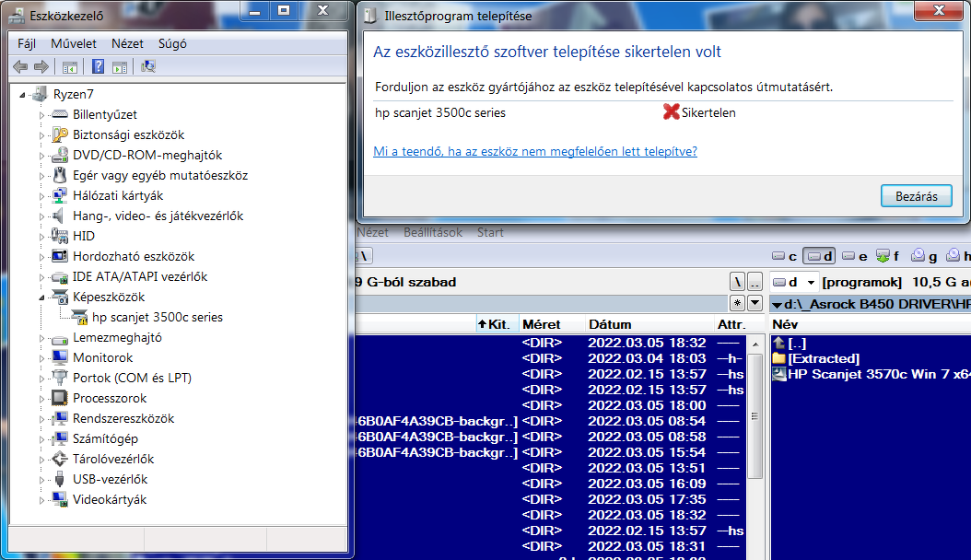Select the Portok (COM és LPT) icon

(x=60, y=378)
